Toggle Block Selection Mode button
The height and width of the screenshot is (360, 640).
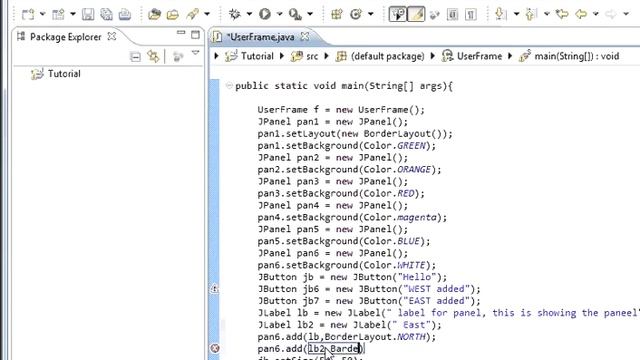452,14
